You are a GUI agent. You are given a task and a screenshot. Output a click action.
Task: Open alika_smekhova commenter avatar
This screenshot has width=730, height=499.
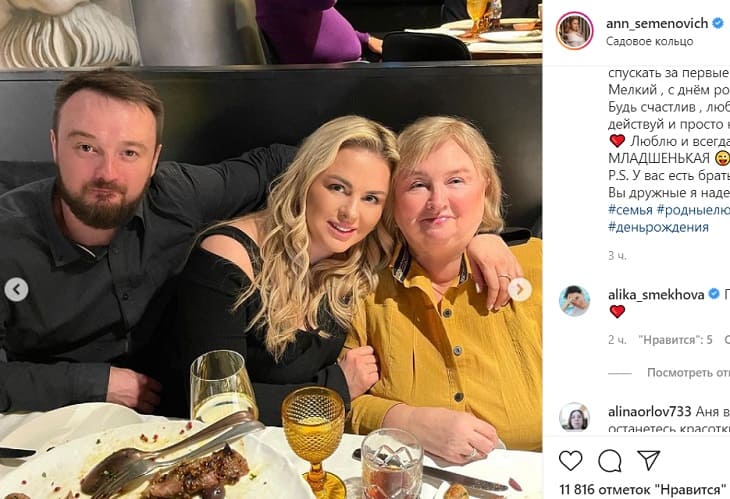click(575, 301)
